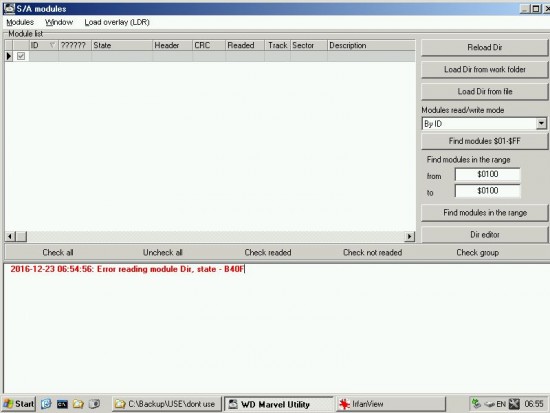Click horizontal scrollbar right arrow
The height and width of the screenshot is (413, 550).
point(409,237)
